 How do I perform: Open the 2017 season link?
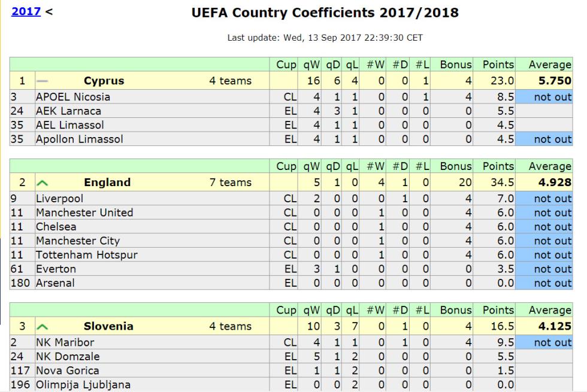tap(26, 11)
